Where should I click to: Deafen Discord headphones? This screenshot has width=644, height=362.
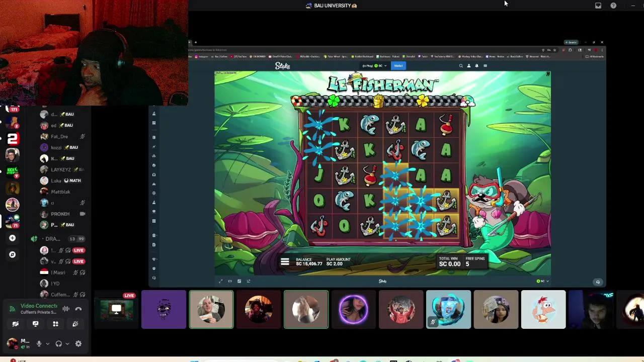58,344
